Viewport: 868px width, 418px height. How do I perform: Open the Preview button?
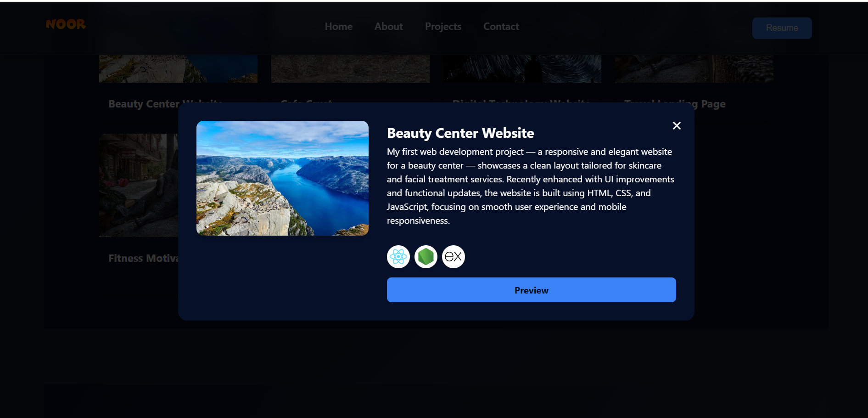[x=531, y=290]
